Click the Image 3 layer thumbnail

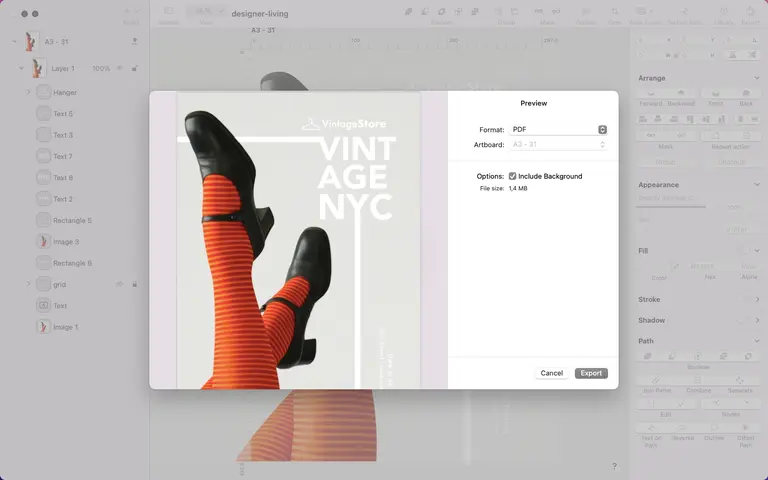[x=44, y=241]
